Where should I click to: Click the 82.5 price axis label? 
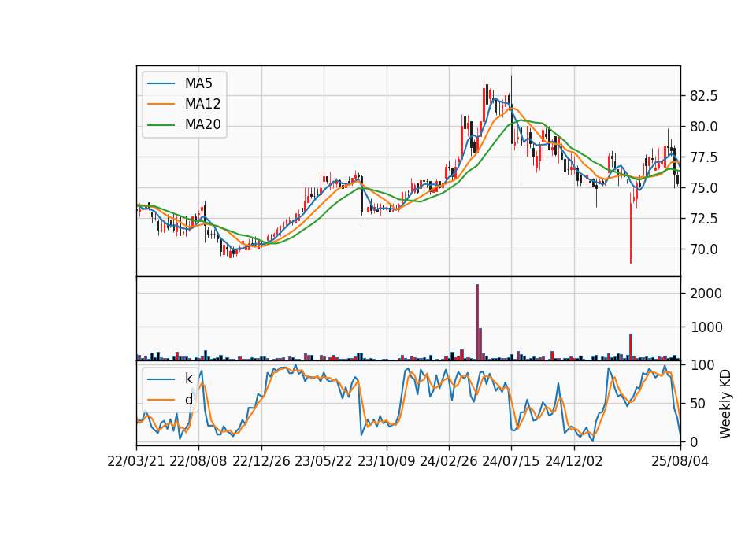[704, 96]
